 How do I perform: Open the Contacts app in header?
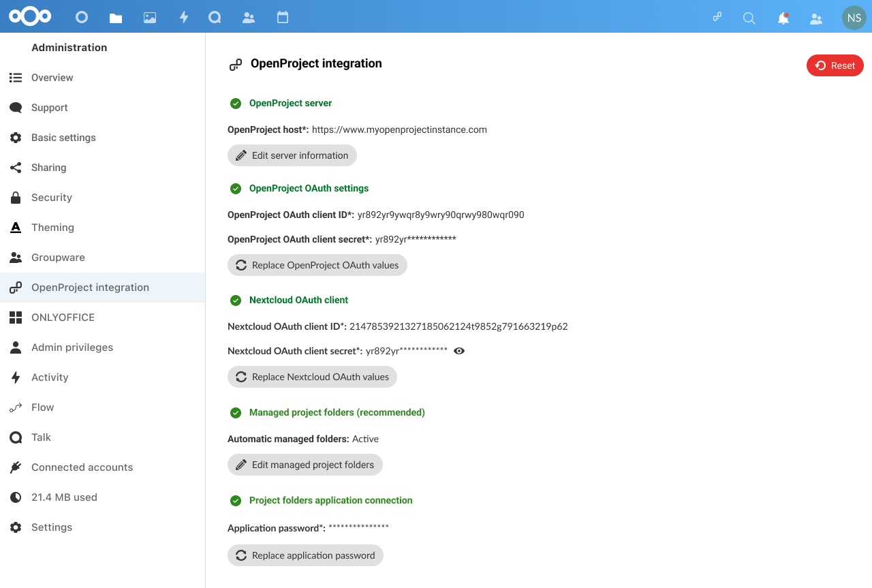coord(249,18)
